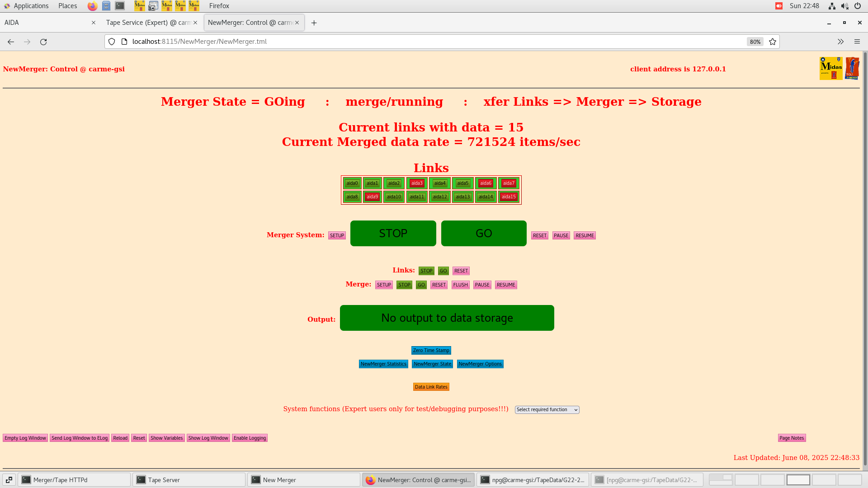Click the 80% zoom level control
This screenshot has height=488, width=868.
pos(755,42)
